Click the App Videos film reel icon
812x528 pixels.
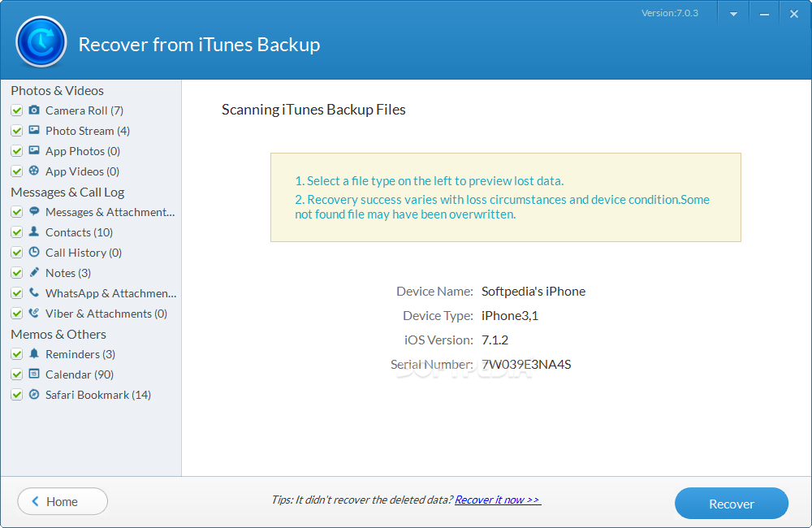click(34, 171)
